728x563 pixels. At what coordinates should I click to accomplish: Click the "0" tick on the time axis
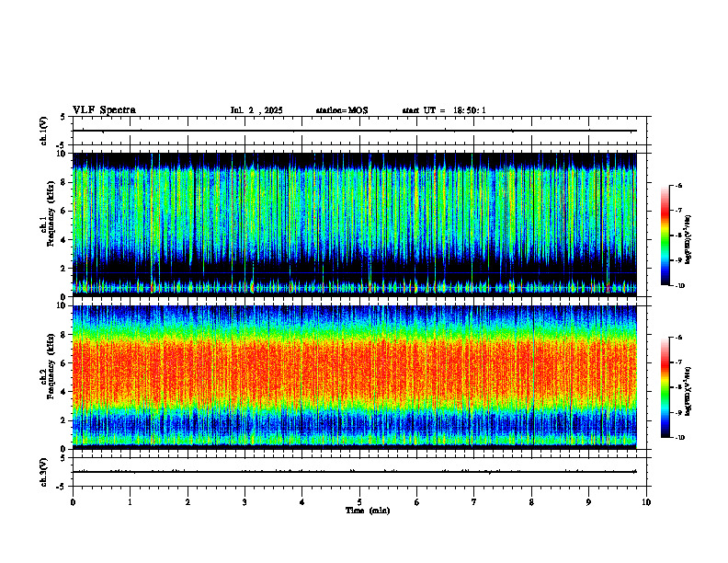73,502
